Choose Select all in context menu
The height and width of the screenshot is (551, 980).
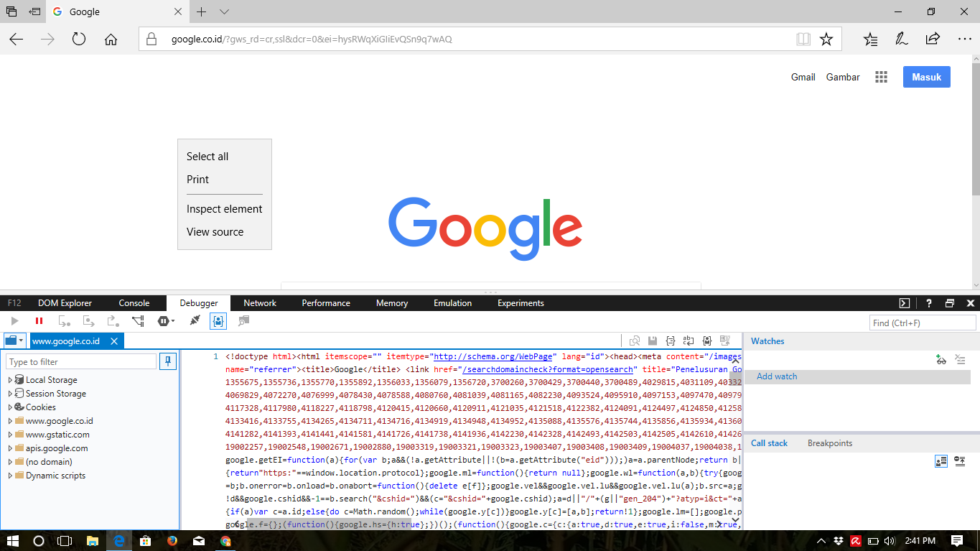(207, 157)
